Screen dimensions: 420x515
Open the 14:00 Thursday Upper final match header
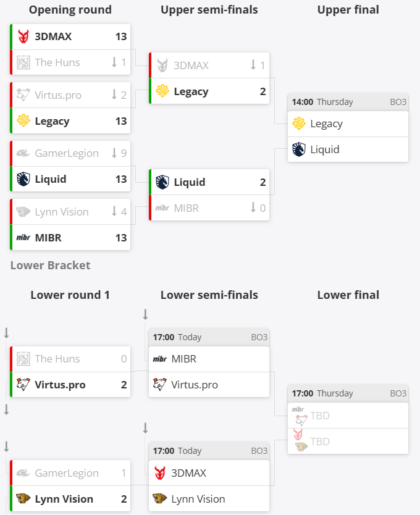click(348, 102)
